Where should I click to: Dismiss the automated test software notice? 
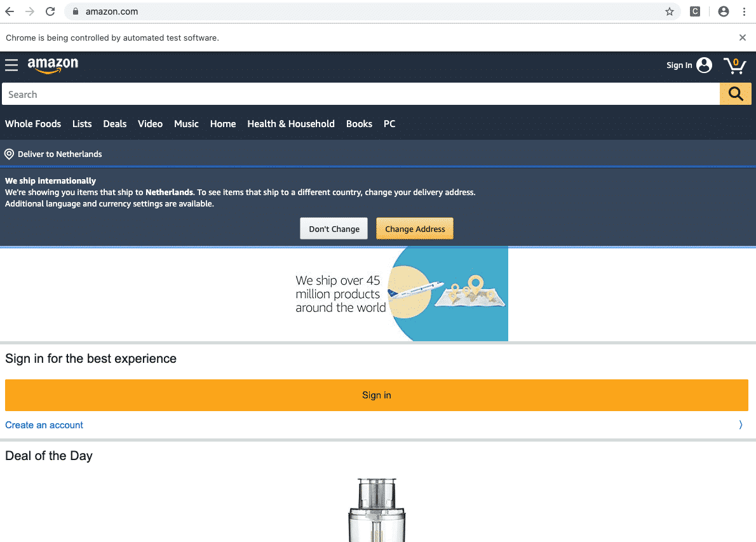click(742, 37)
